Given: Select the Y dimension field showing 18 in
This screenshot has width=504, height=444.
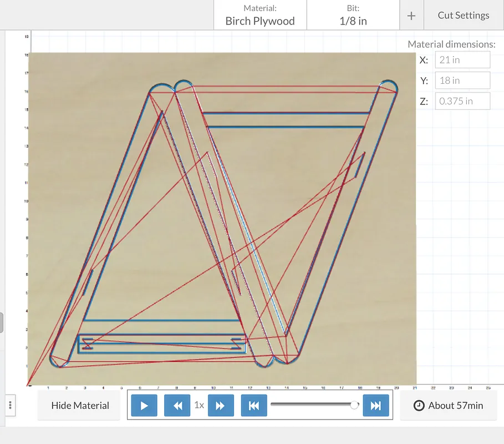Looking at the screenshot, I should [462, 80].
